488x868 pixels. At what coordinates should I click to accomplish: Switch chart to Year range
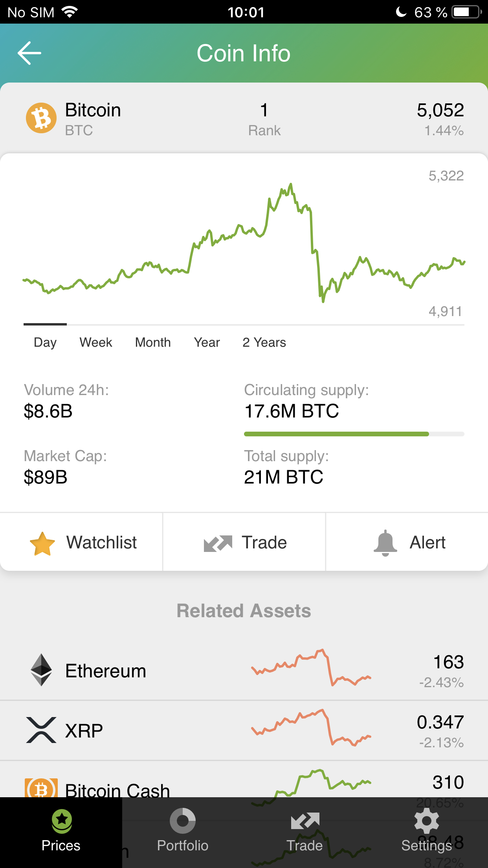pos(207,342)
